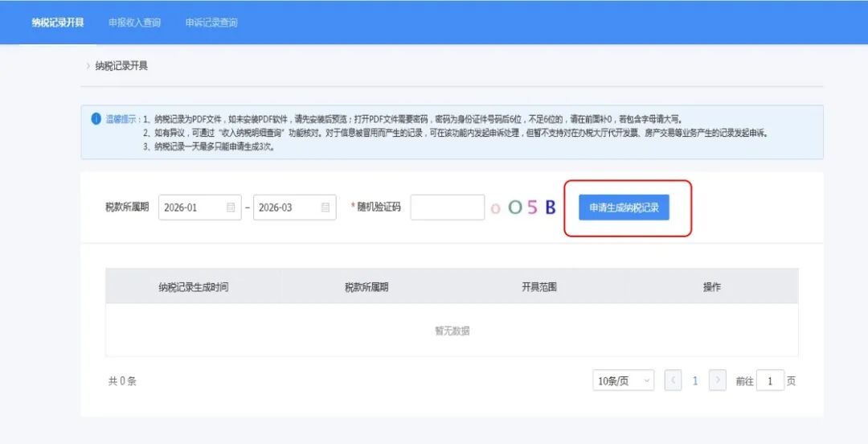The height and width of the screenshot is (444, 868).
Task: Click the 开具范围 column header
Action: point(539,286)
